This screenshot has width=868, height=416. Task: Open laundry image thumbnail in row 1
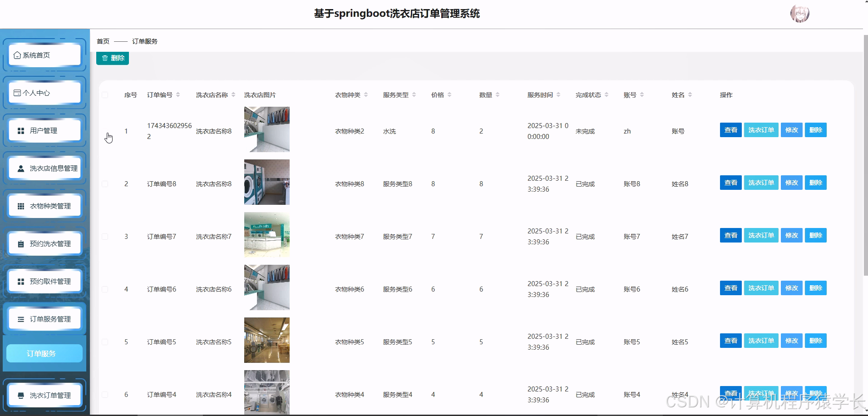click(x=267, y=129)
